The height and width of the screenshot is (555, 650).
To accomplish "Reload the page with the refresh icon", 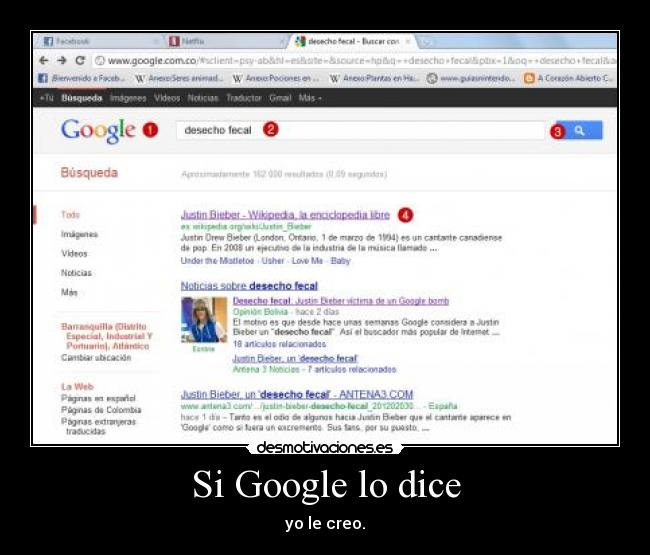I will click(x=80, y=61).
